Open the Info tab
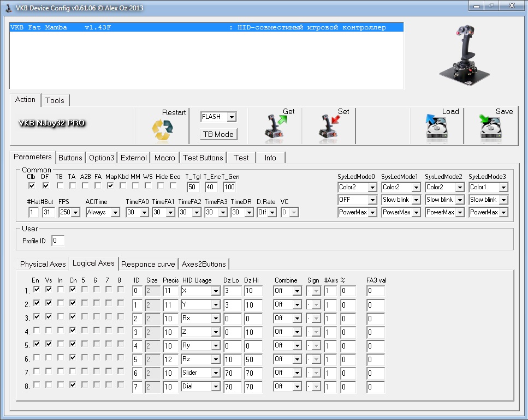Screen dimensions: 528x420 point(270,158)
